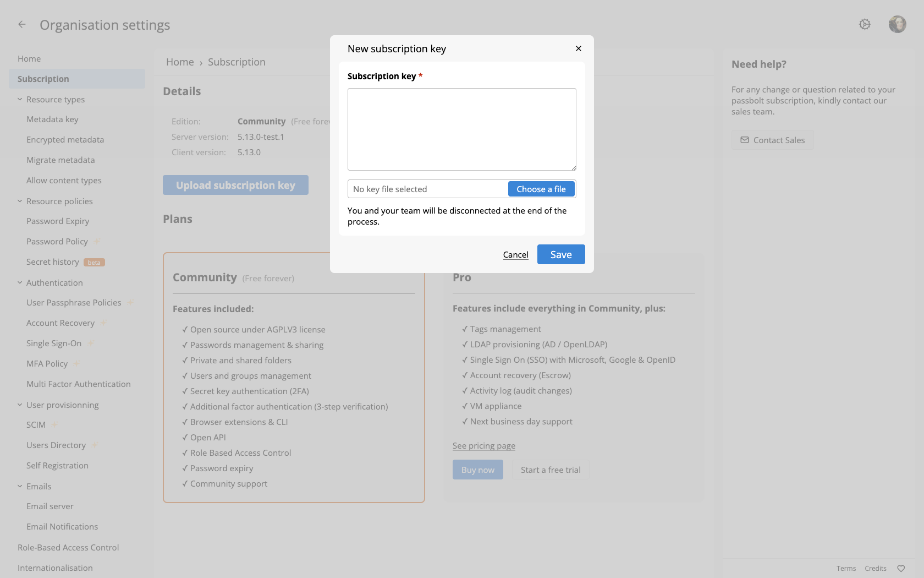The height and width of the screenshot is (578, 924).
Task: Select Subscription in the sidebar
Action: (77, 79)
